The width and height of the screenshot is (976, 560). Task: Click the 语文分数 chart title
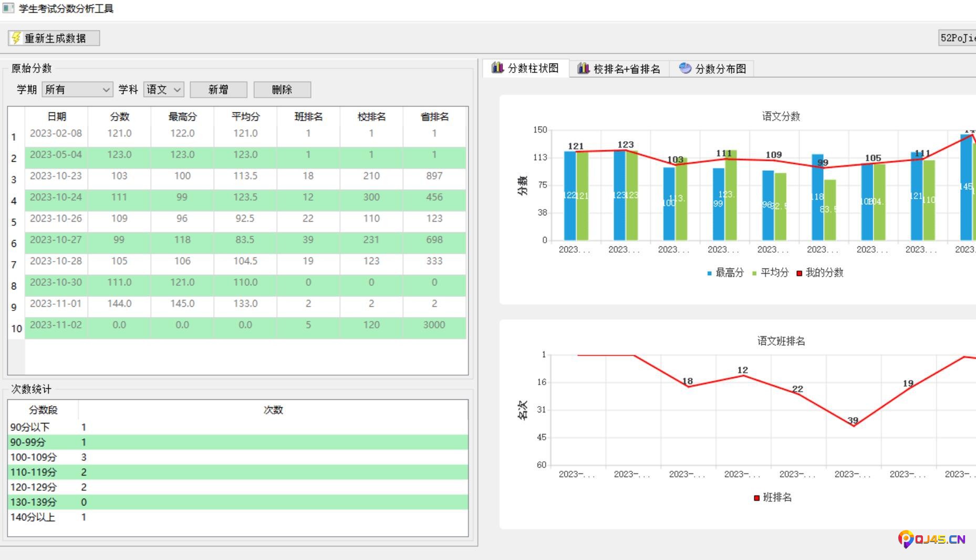coord(781,117)
